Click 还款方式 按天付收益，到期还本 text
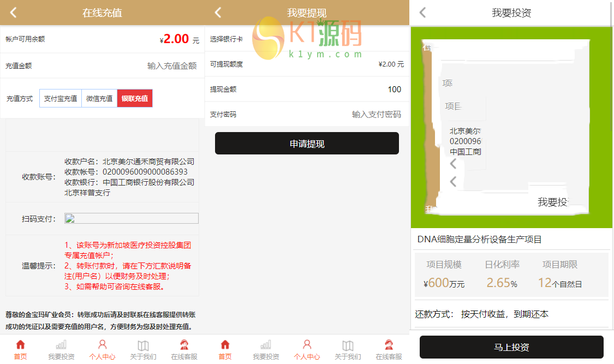614x364 pixels. click(x=481, y=314)
